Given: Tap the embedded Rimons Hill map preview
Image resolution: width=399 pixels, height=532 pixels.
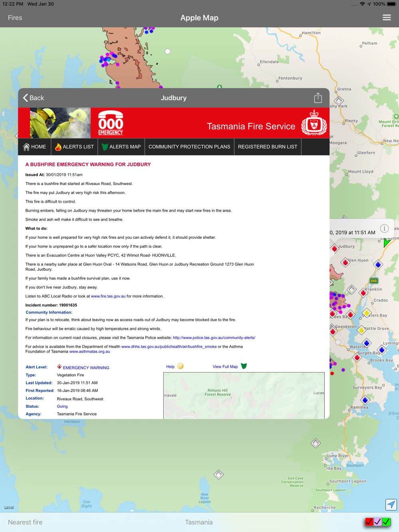Looking at the screenshot, I should click(x=244, y=396).
